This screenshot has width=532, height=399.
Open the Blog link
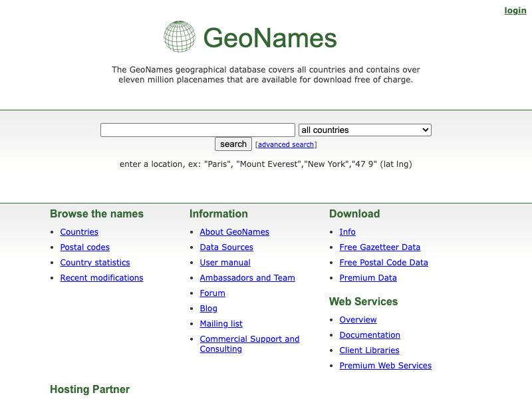pyautogui.click(x=208, y=308)
